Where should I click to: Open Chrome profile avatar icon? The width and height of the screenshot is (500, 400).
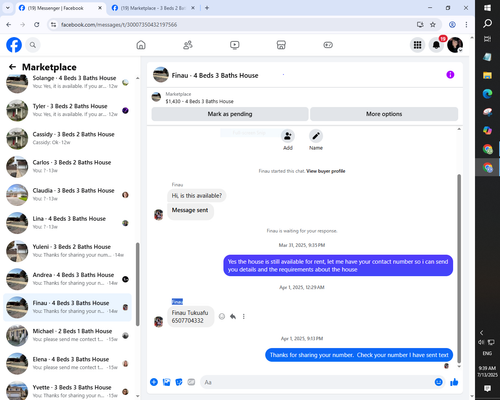(452, 25)
